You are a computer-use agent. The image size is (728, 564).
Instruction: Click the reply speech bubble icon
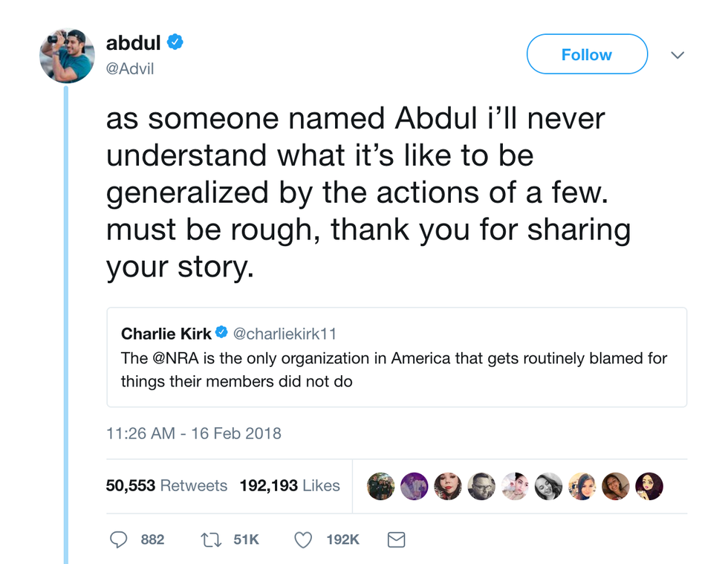[118, 540]
